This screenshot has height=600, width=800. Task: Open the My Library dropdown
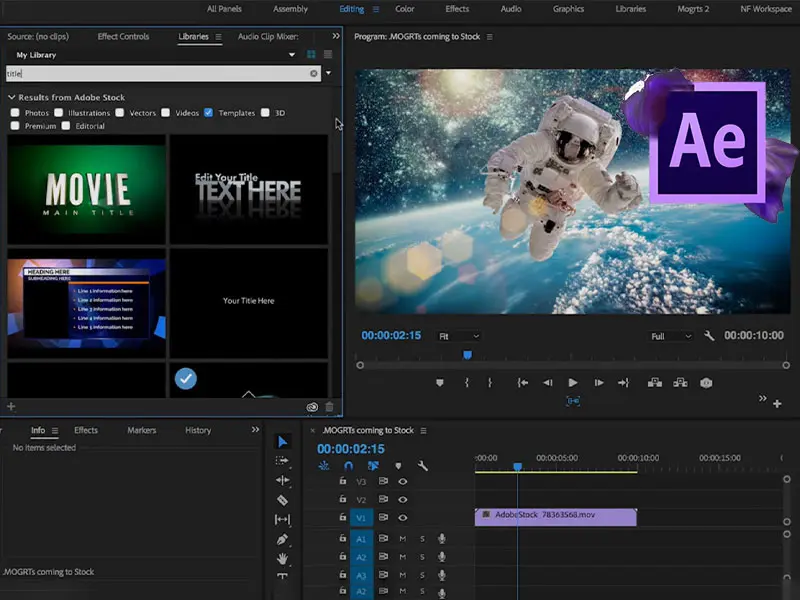click(292, 55)
